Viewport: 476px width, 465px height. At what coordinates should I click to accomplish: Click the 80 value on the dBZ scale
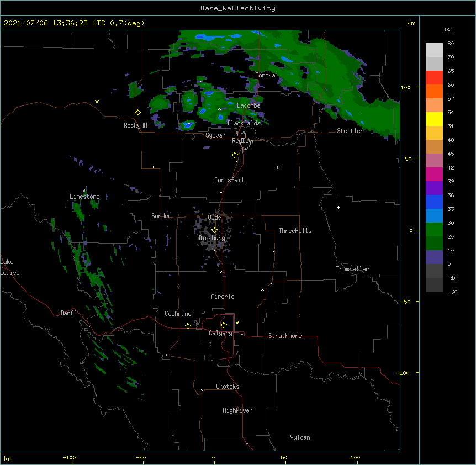coord(451,44)
